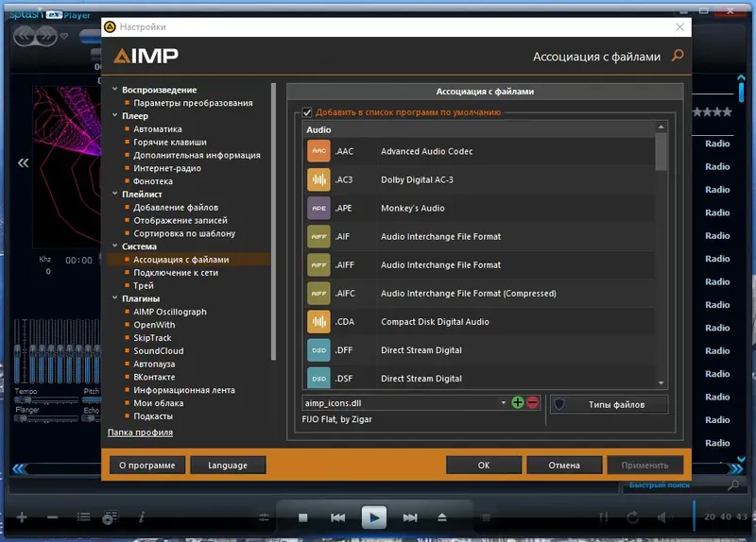Click the Language button
This screenshot has width=756, height=542.
coord(228,465)
